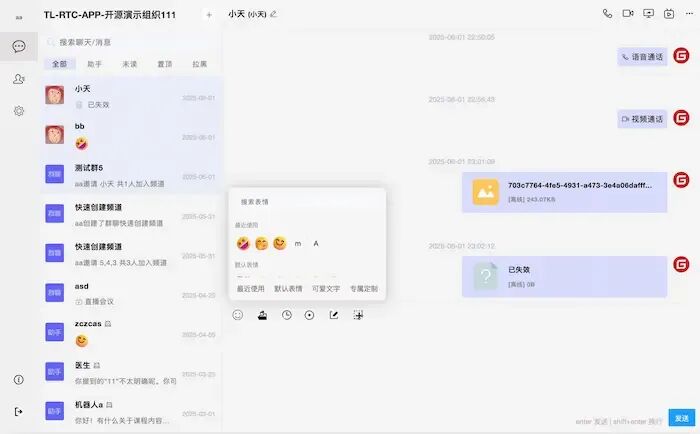The width and height of the screenshot is (700, 434).
Task: Switch emoji panel to 最近使用 tab
Action: tap(250, 289)
